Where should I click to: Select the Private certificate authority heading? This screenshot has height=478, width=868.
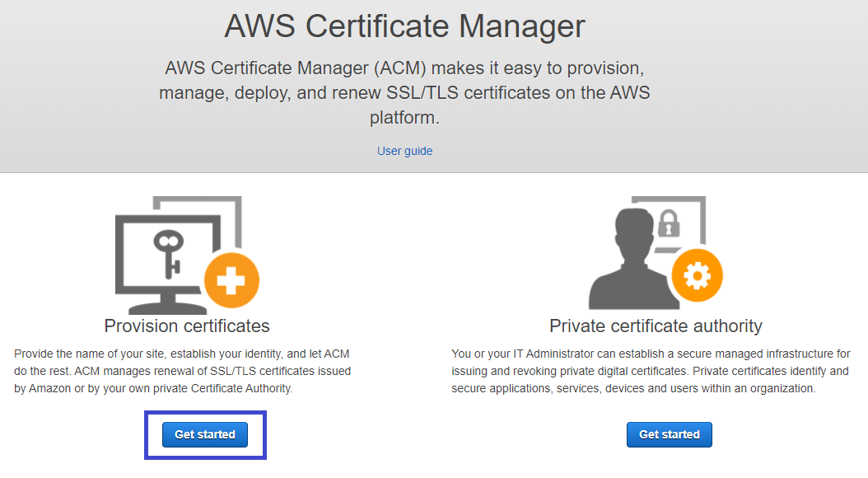[x=656, y=326]
